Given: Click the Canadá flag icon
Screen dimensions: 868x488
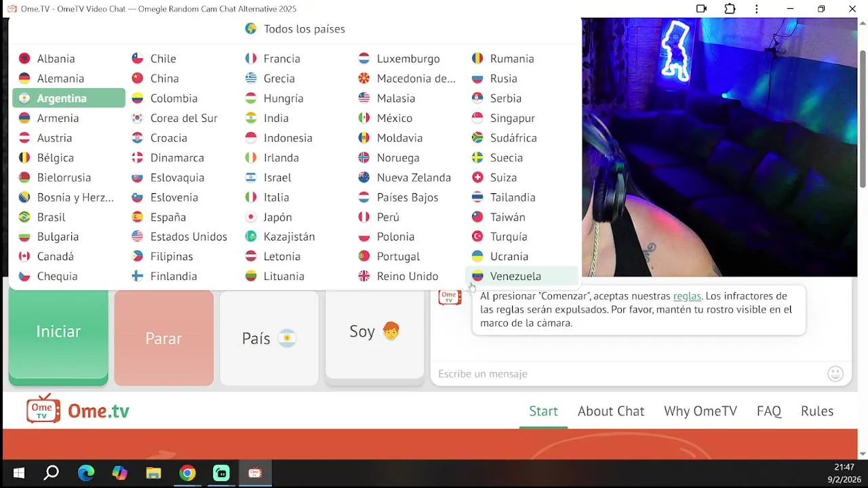Looking at the screenshot, I should pos(24,256).
